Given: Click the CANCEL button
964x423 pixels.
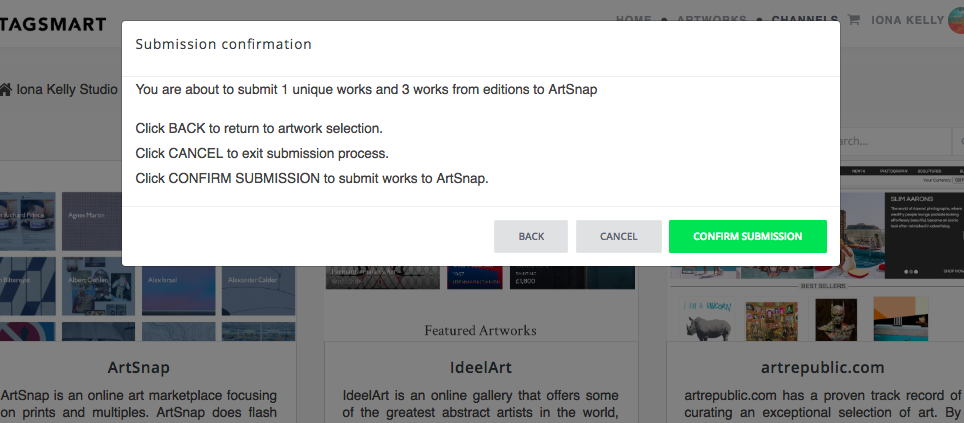Looking at the screenshot, I should (618, 237).
